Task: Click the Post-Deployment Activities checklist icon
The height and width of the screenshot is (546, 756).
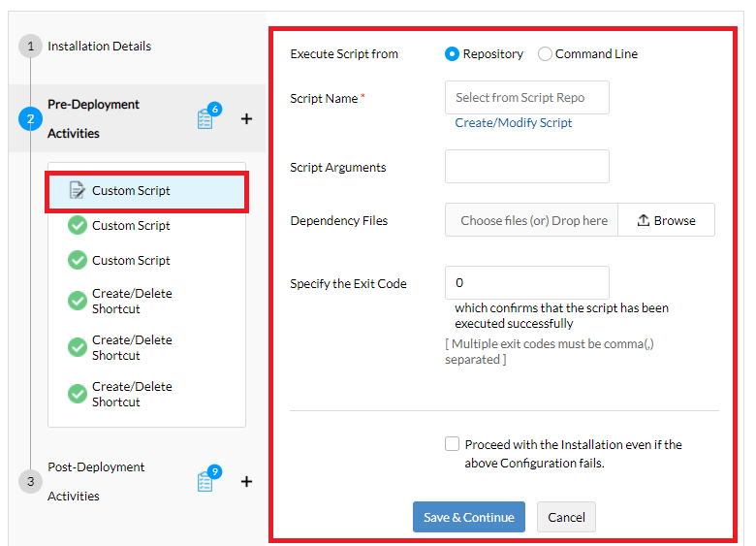Action: [x=205, y=482]
